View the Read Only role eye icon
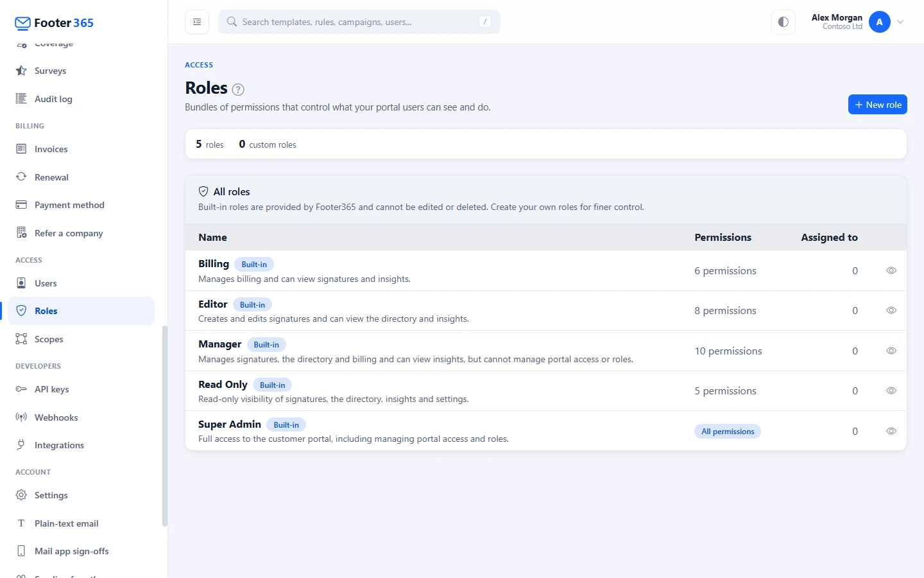The image size is (924, 578). (x=891, y=390)
